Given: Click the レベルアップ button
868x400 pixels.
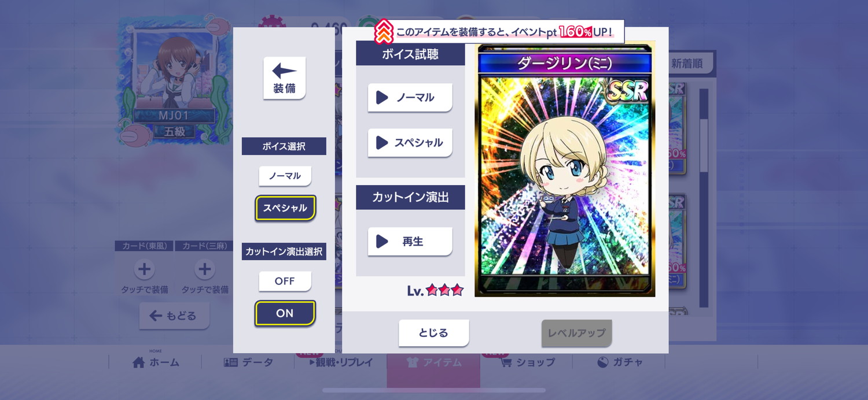Looking at the screenshot, I should [576, 333].
